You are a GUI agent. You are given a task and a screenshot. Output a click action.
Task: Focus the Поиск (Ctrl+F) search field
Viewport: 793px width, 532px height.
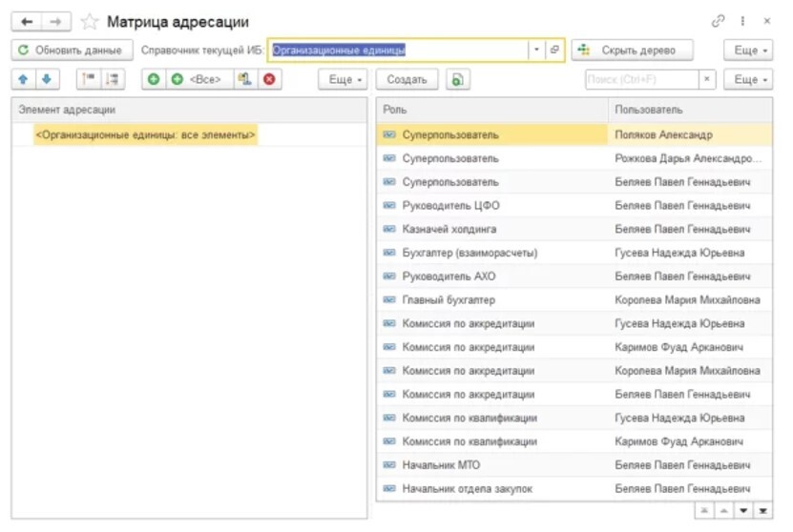(x=642, y=79)
